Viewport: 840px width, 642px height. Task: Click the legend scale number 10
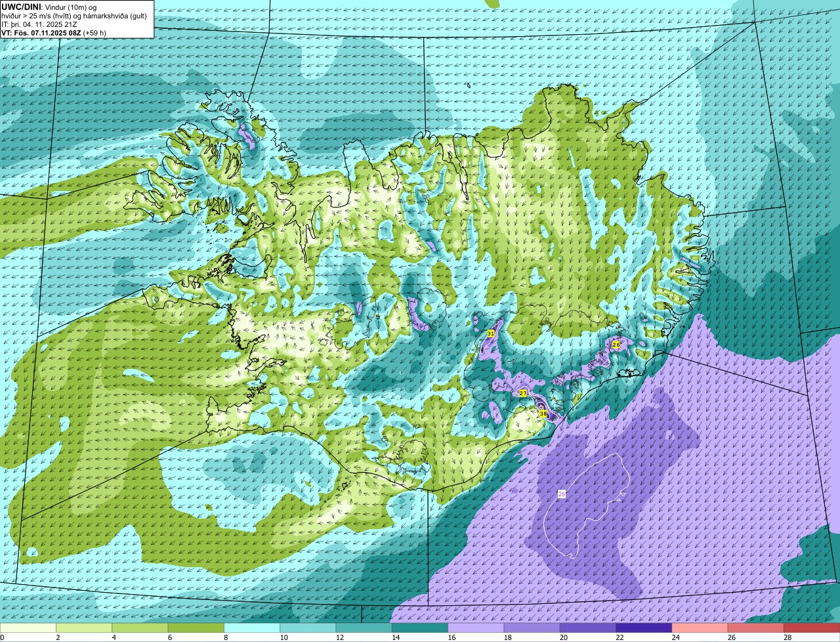click(x=283, y=637)
